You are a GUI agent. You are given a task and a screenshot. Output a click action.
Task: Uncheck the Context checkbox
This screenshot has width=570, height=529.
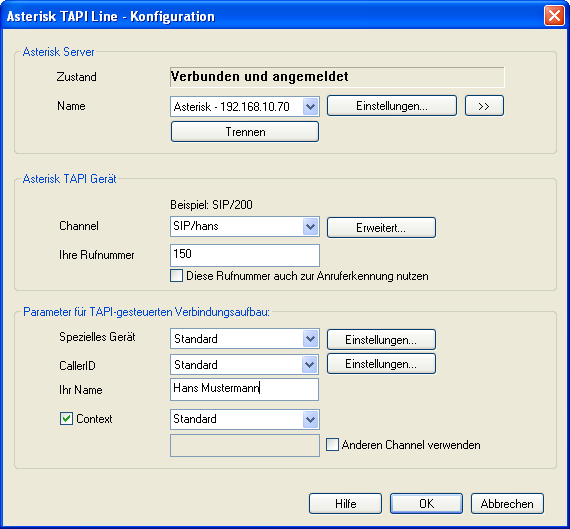tap(66, 418)
